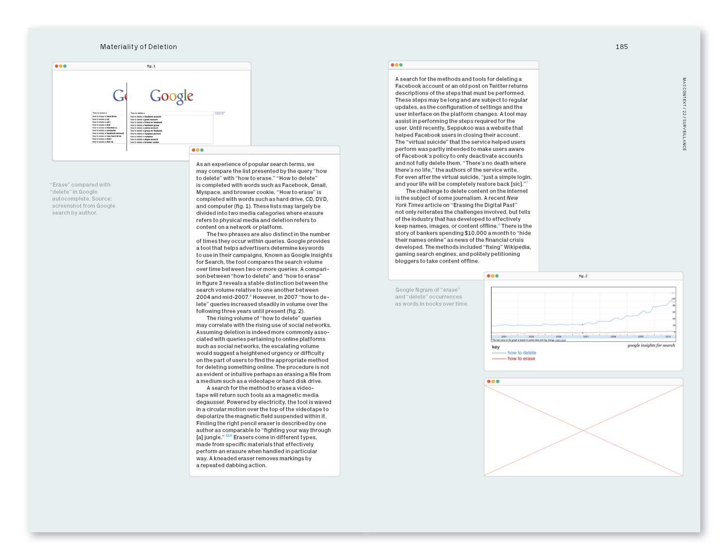
Task: Click the search-volume line chart in fig. 2
Action: point(583,314)
